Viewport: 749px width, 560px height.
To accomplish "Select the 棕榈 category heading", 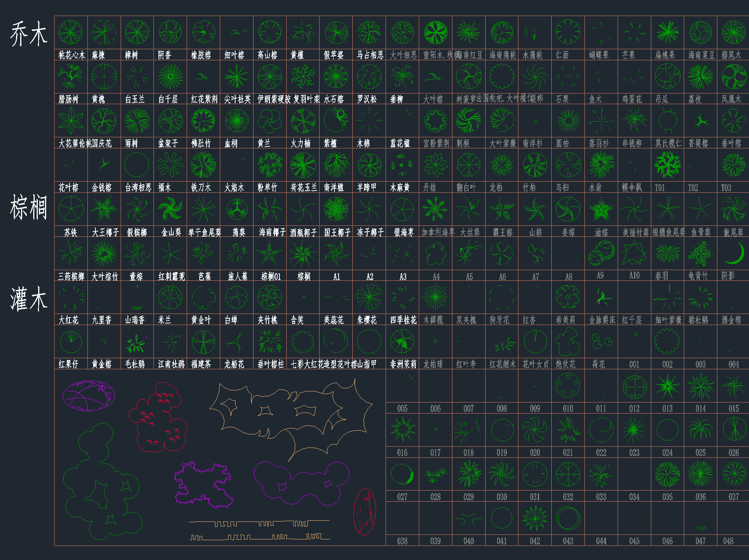I will click(29, 207).
